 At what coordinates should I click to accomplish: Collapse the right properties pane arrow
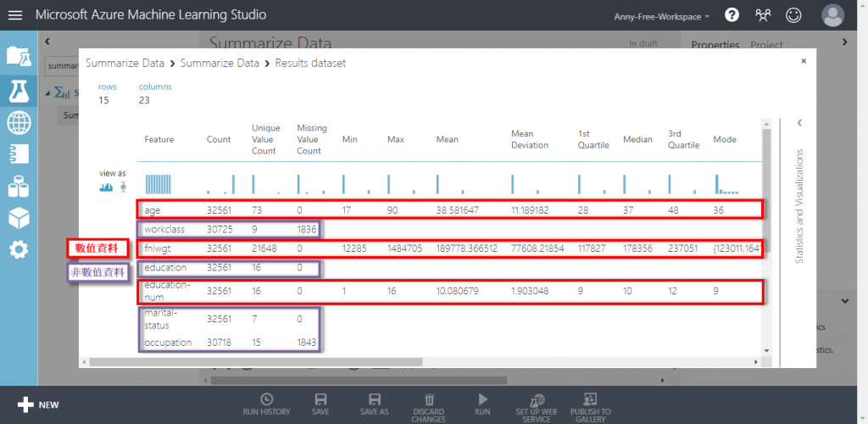point(844,42)
